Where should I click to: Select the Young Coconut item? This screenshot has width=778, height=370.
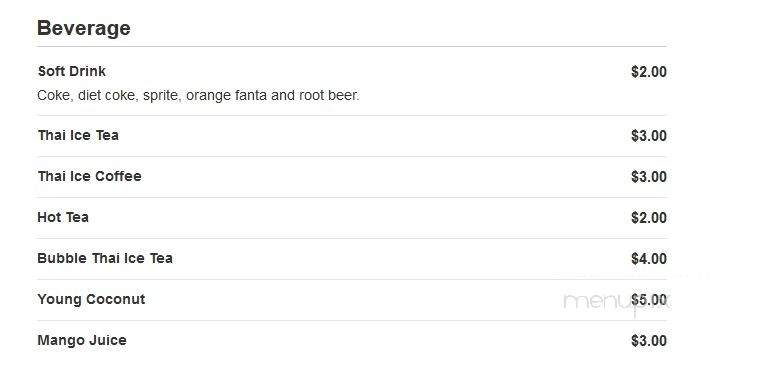click(91, 299)
